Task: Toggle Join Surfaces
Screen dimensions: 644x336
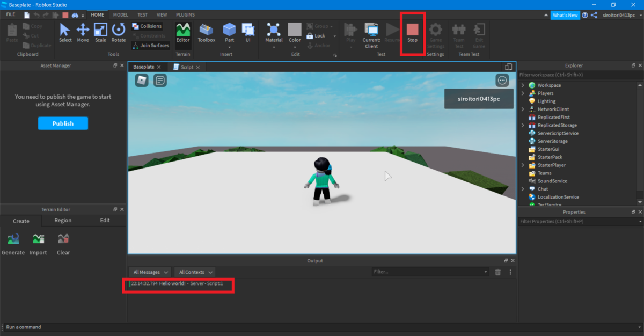Action: click(151, 45)
